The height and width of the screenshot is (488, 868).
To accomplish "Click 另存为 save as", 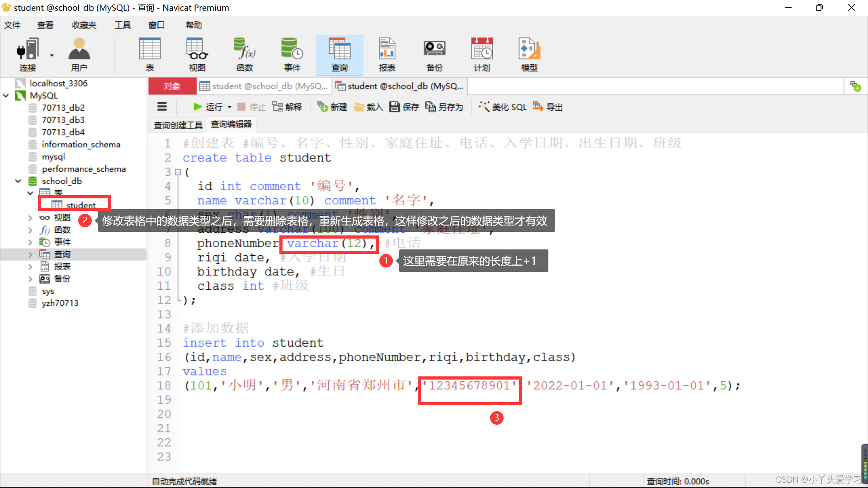I will click(444, 107).
